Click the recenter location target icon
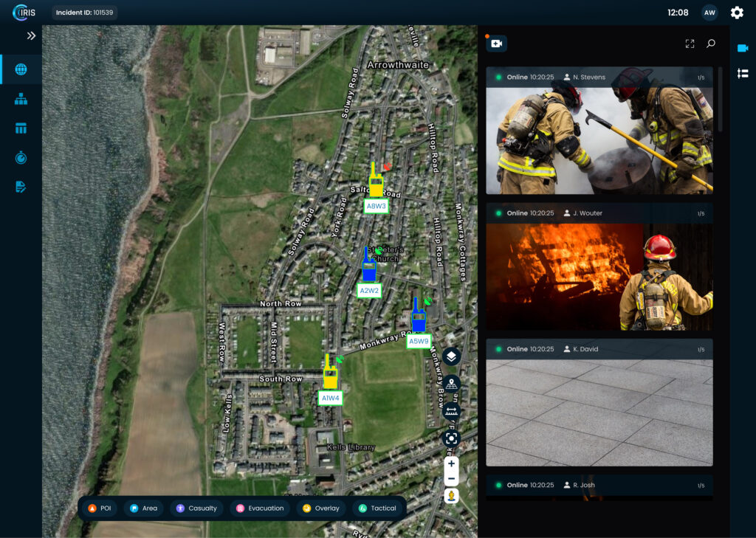 pyautogui.click(x=451, y=438)
